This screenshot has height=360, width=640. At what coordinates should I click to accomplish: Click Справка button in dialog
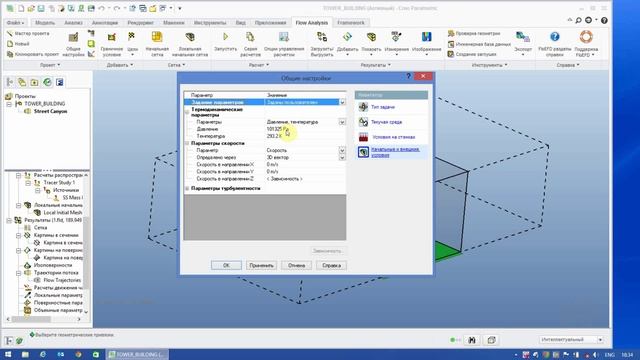pyautogui.click(x=331, y=265)
